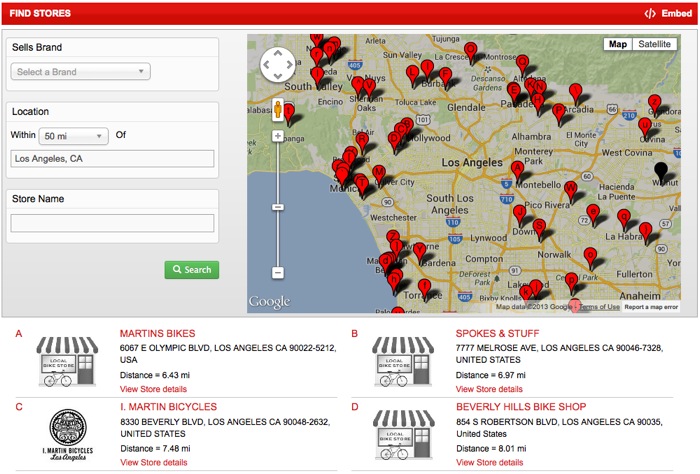This screenshot has height=474, width=700.
Task: Pan the map up with the arrow
Action: (278, 54)
